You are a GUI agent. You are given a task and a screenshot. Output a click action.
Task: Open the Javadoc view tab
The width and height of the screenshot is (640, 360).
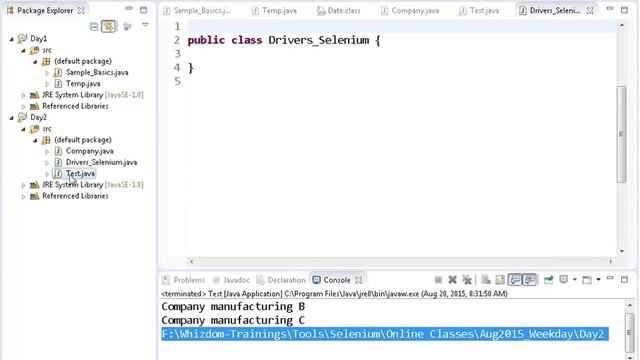point(231,280)
